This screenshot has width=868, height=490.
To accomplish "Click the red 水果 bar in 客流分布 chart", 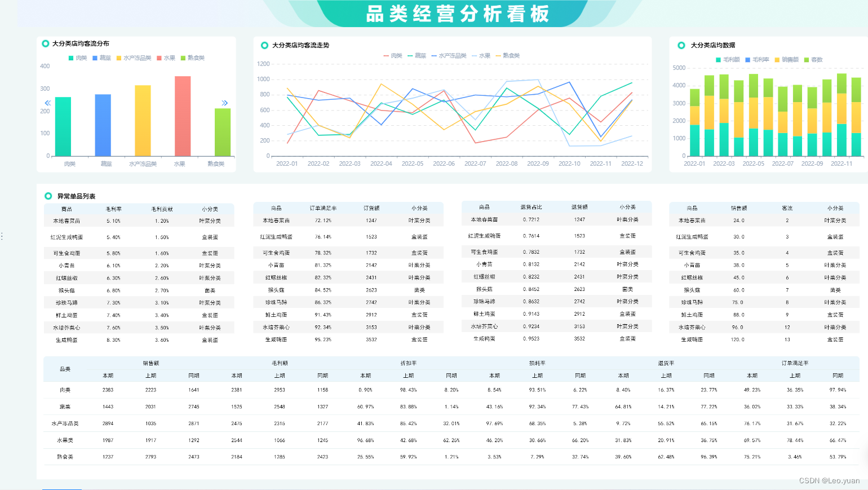I will click(183, 116).
